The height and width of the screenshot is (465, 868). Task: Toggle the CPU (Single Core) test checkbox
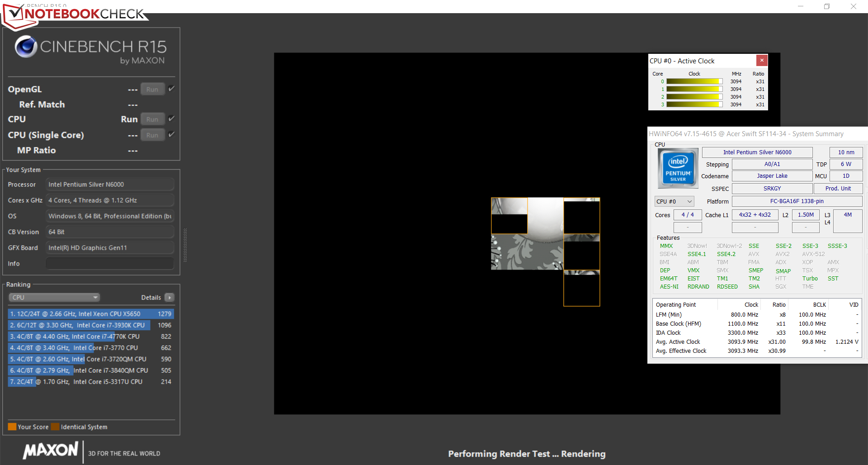(x=171, y=134)
